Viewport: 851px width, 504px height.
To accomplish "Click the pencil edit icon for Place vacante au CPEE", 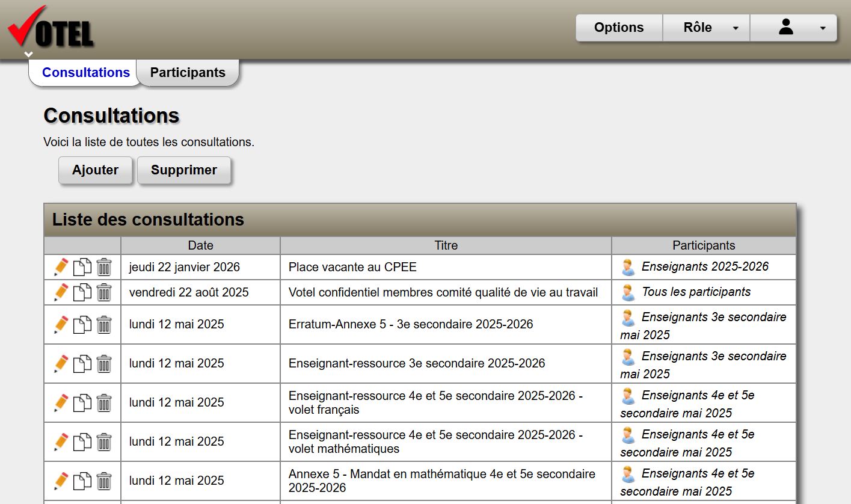I will [61, 267].
